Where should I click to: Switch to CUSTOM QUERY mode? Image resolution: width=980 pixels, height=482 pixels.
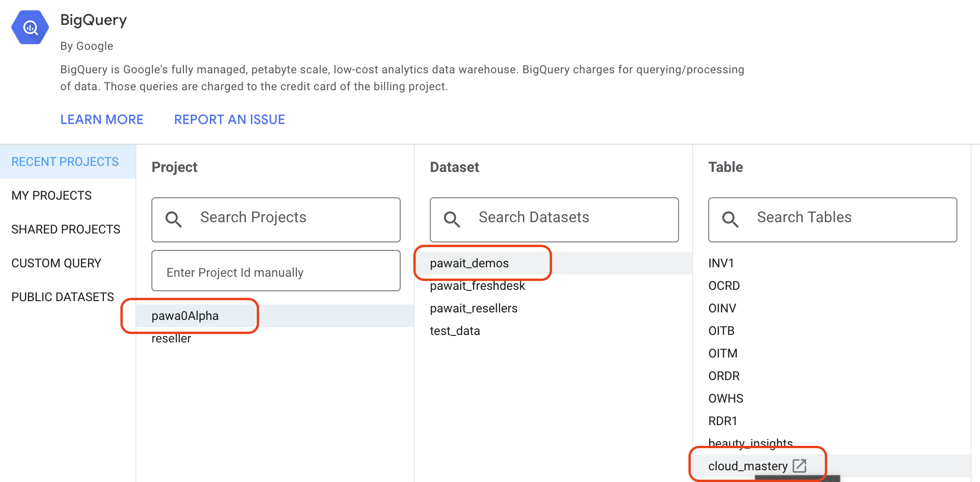56,263
